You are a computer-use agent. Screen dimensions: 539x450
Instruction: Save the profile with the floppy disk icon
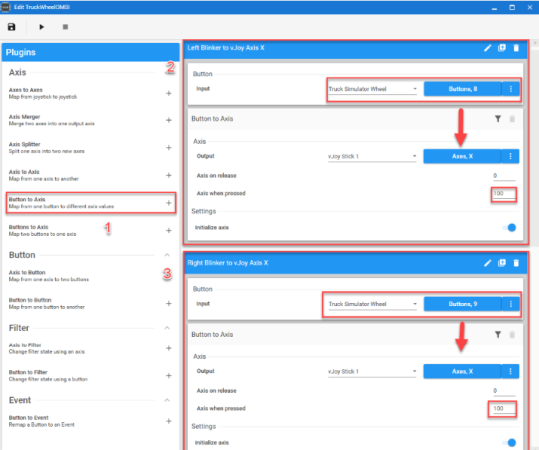[x=12, y=27]
